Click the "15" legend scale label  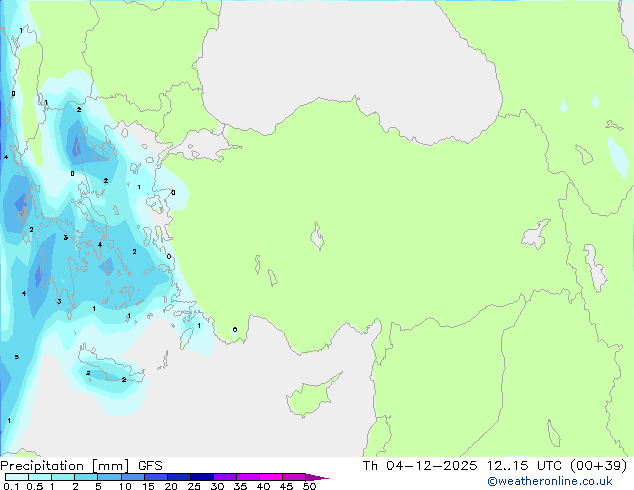pyautogui.click(x=148, y=486)
